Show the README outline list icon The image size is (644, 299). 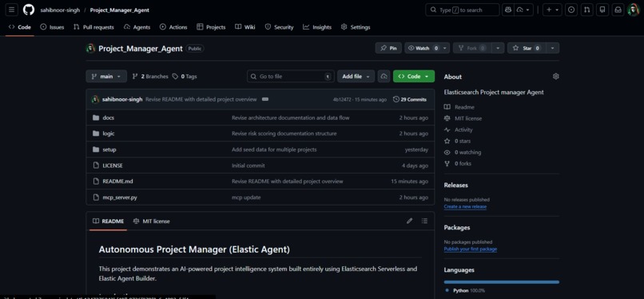(424, 221)
